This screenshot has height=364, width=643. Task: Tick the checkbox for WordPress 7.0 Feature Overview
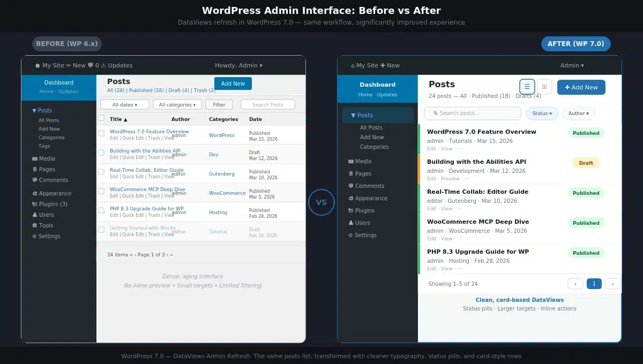102,134
